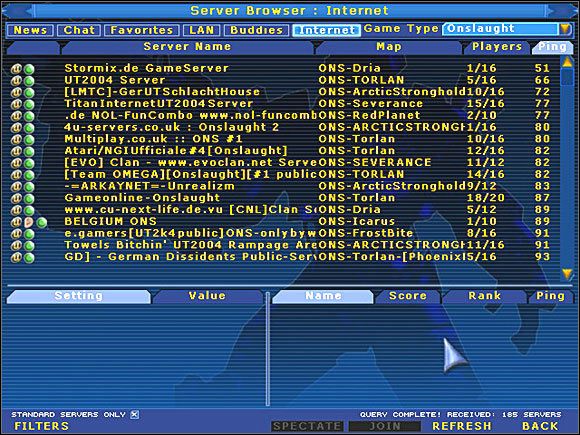This screenshot has height=435, width=580.
Task: Click the UT icon beside BELGIUM ONS
Action: [16, 222]
